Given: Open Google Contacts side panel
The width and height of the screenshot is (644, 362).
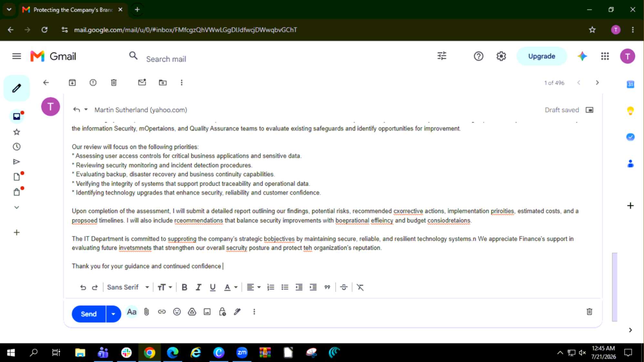Looking at the screenshot, I should [x=630, y=164].
